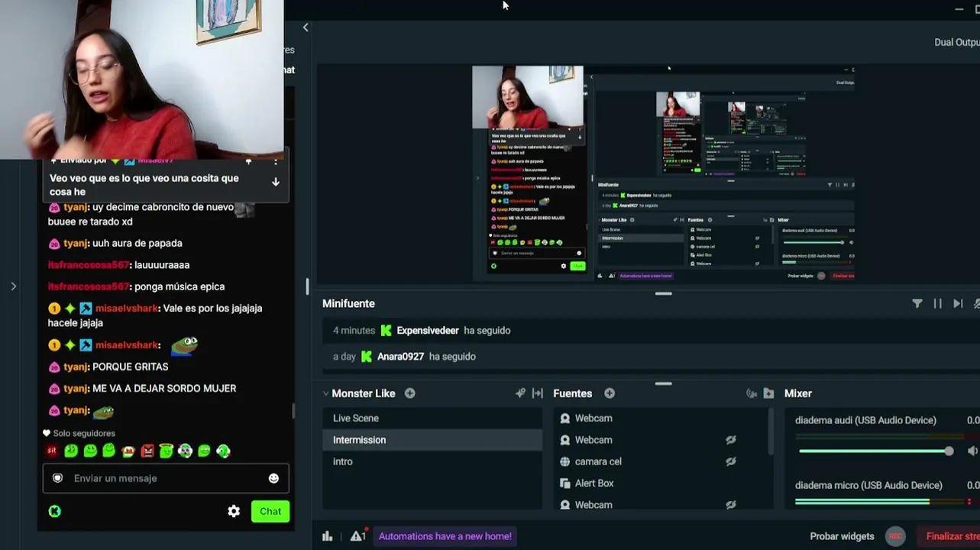This screenshot has width=980, height=550.
Task: Toggle visibility of Webcam below Alert Box
Action: pos(731,505)
